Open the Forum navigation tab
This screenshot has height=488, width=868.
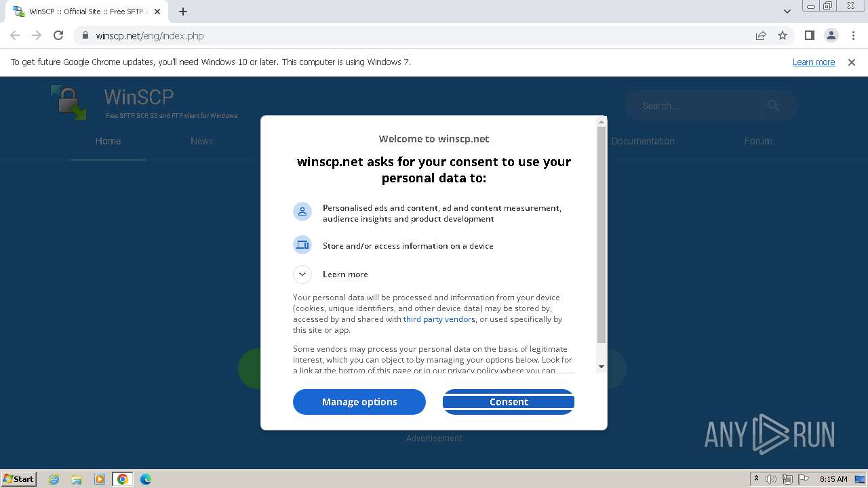pyautogui.click(x=758, y=141)
